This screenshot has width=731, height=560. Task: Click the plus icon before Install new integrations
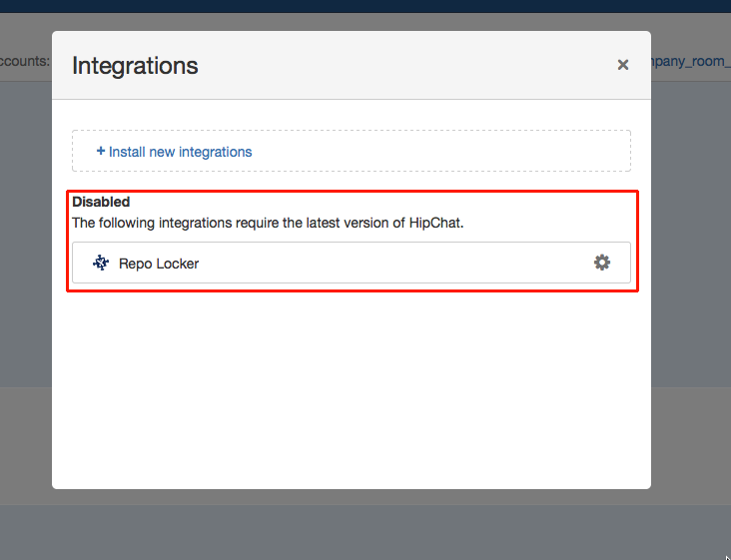point(101,152)
